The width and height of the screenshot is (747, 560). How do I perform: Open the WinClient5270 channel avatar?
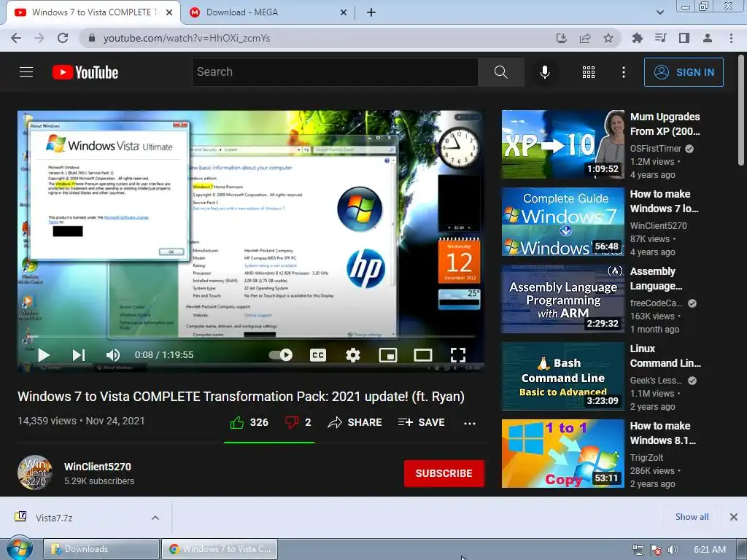point(35,472)
